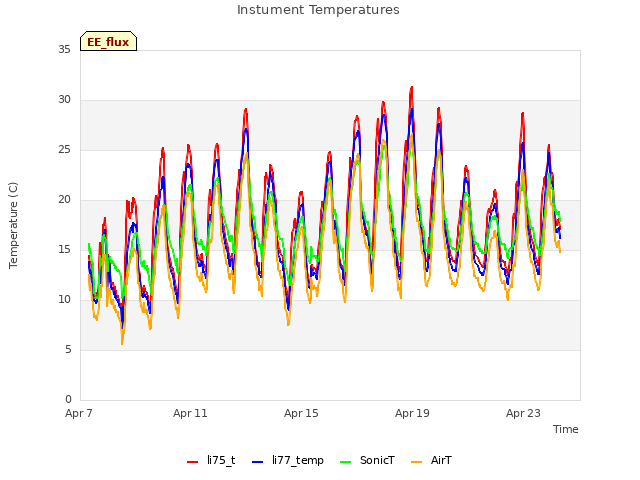Toggle the li75_t series in legend
This screenshot has width=640, height=480.
click(211, 460)
